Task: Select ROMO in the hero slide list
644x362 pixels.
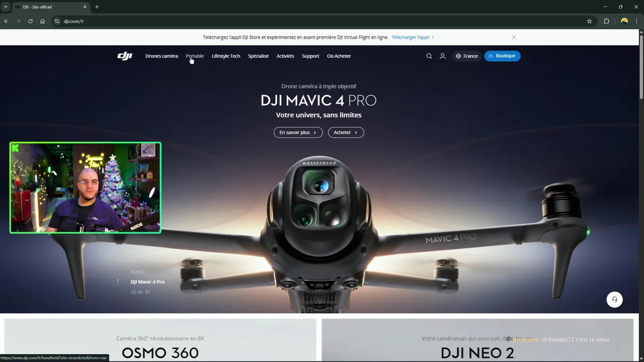Action: coord(137,271)
